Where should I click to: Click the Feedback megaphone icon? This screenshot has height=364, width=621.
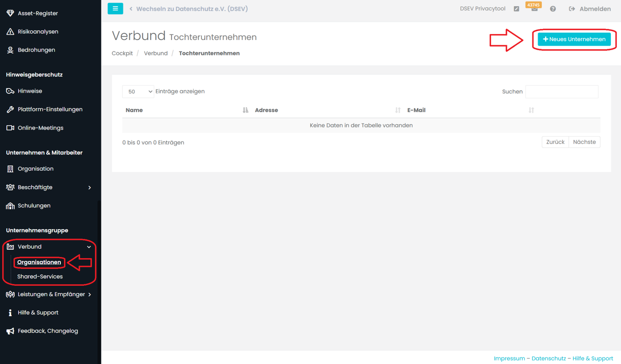(10, 331)
